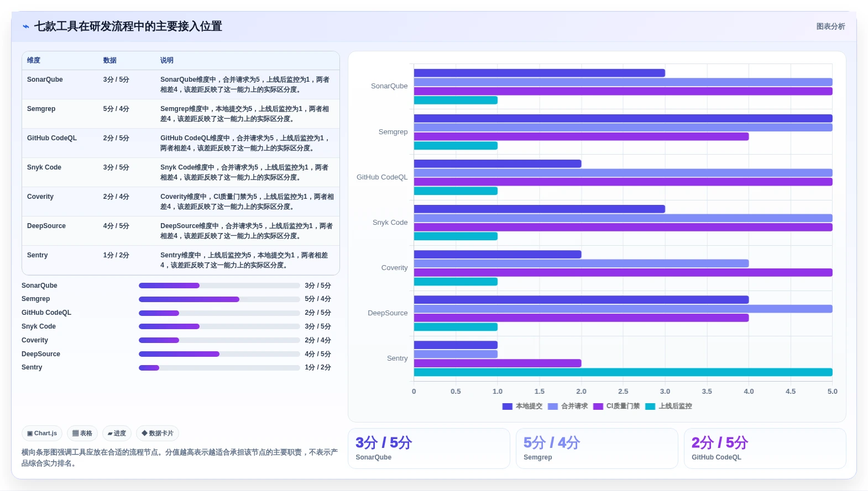868x491 pixels.
Task: Toggle the 合并请求 legend color swatch
Action: point(552,406)
